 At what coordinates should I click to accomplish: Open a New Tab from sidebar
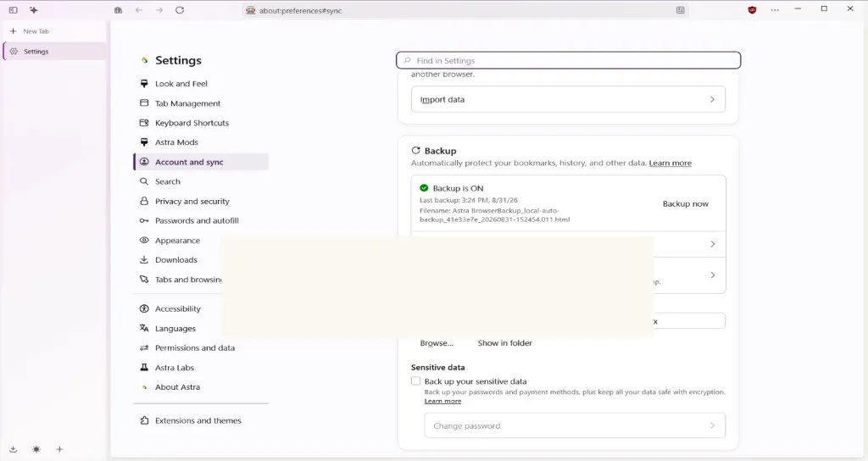(54, 31)
